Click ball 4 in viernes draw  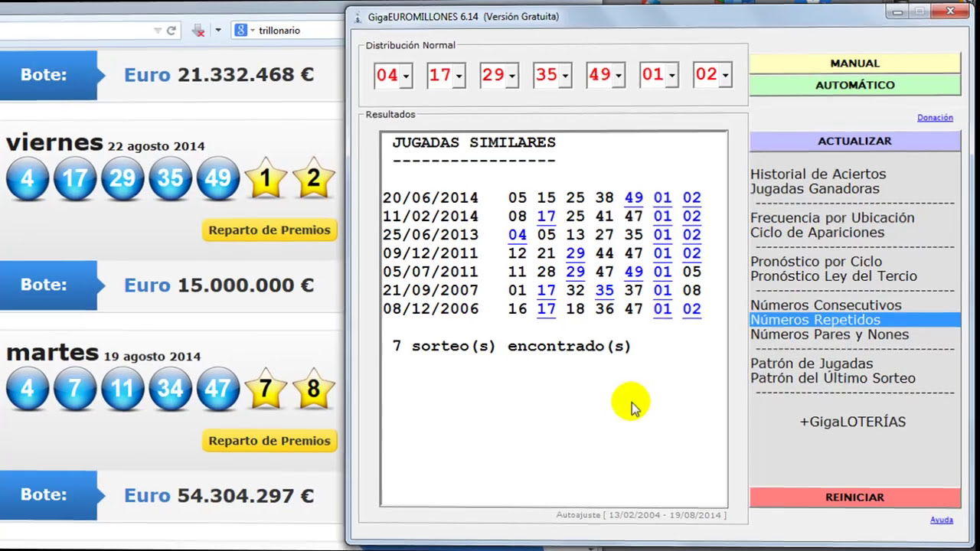28,178
